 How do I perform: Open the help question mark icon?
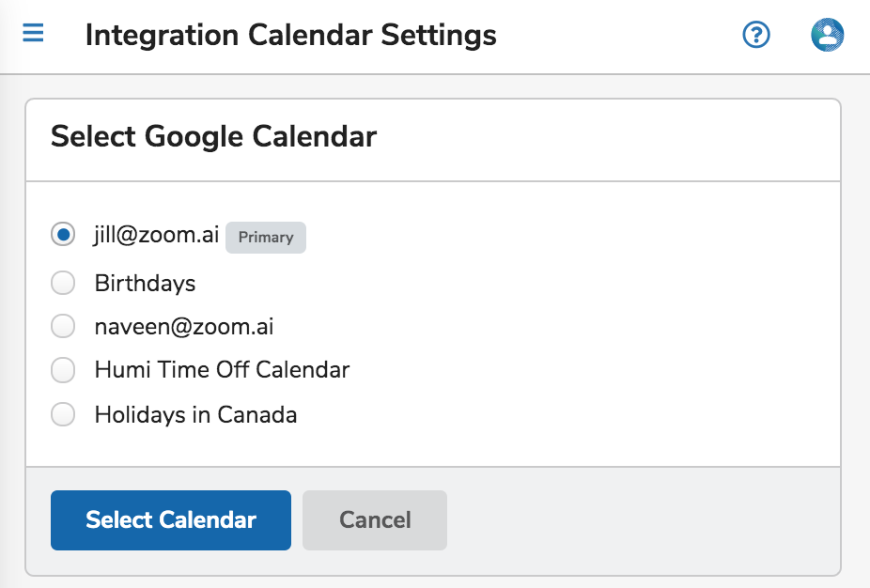(756, 35)
